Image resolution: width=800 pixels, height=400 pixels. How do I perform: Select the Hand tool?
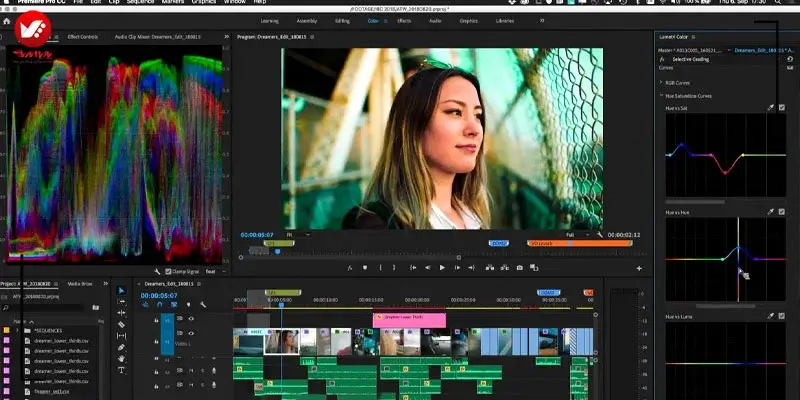tap(121, 359)
